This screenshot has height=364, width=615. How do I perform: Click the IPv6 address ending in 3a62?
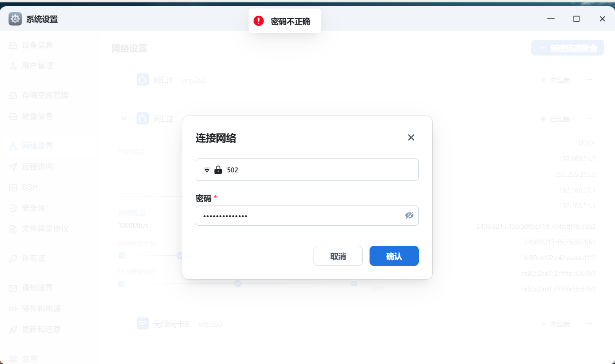pos(536,227)
